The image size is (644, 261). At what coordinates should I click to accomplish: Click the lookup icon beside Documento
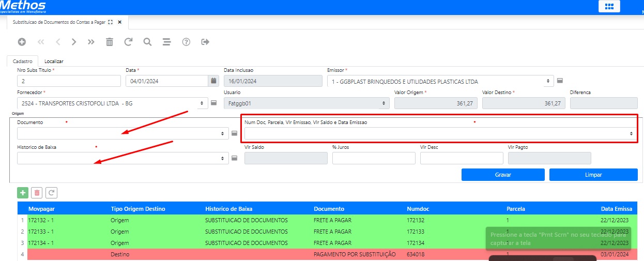[x=234, y=133]
